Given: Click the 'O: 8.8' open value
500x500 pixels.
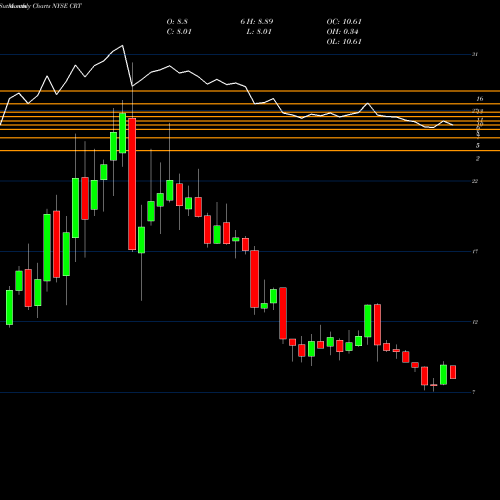Looking at the screenshot, I should pyautogui.click(x=177, y=22).
